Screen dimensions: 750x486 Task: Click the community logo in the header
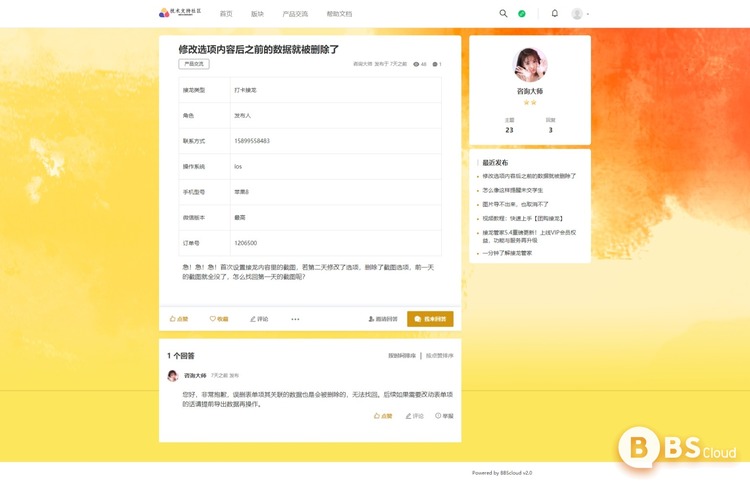[x=180, y=12]
